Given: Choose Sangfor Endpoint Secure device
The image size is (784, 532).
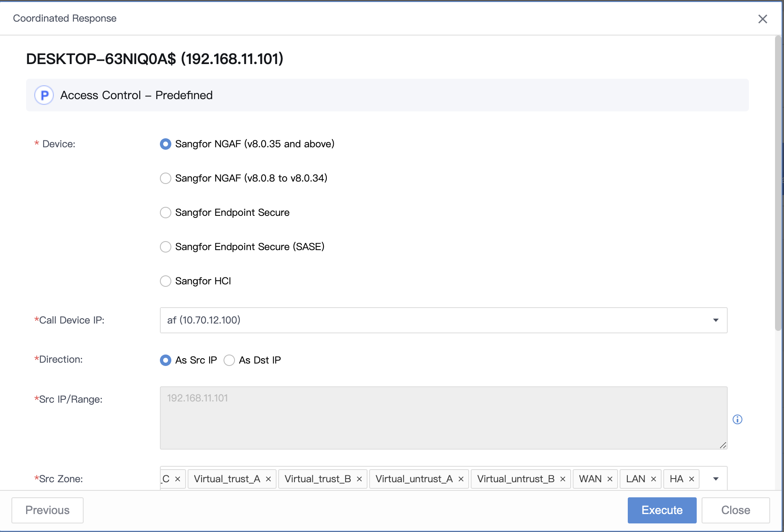Looking at the screenshot, I should pos(165,213).
